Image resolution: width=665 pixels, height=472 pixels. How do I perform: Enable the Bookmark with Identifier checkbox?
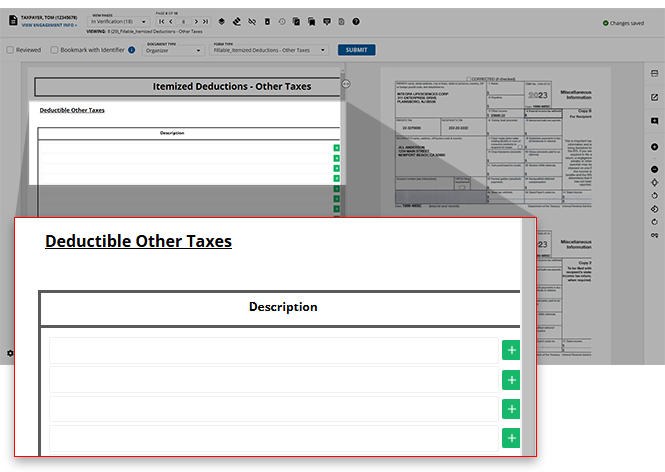coord(54,50)
